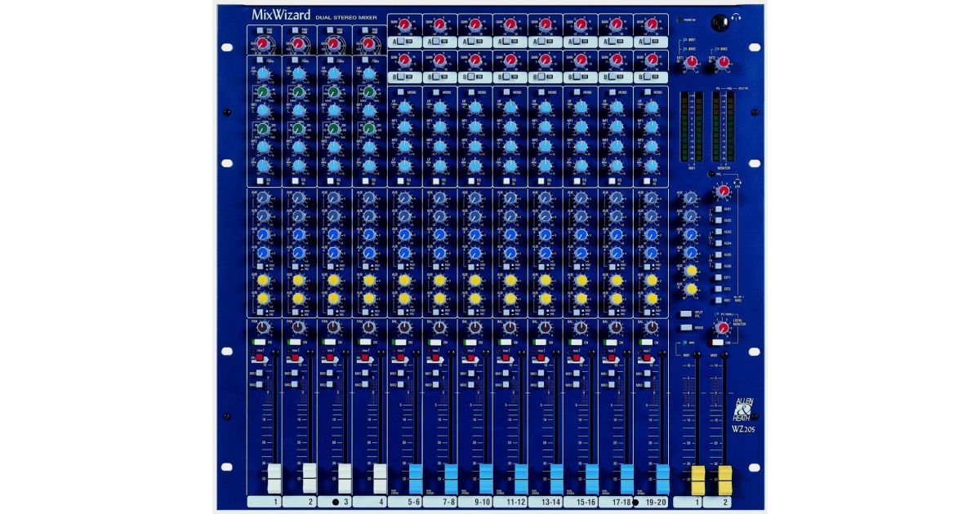The height and width of the screenshot is (514, 980).
Task: Click the BAL knob on channel 7-8
Action: (439, 328)
